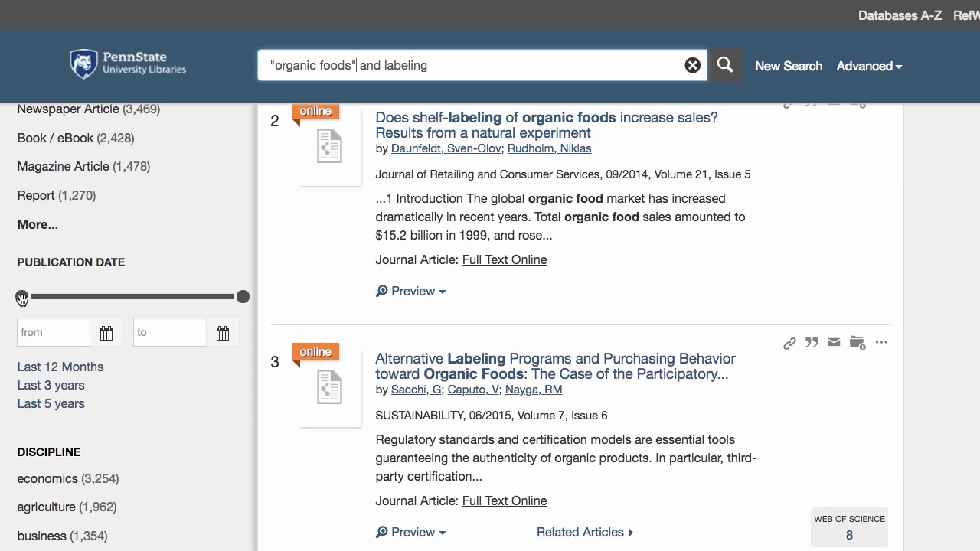Show Related Articles for result 3
This screenshot has height=551, width=980.
[585, 532]
